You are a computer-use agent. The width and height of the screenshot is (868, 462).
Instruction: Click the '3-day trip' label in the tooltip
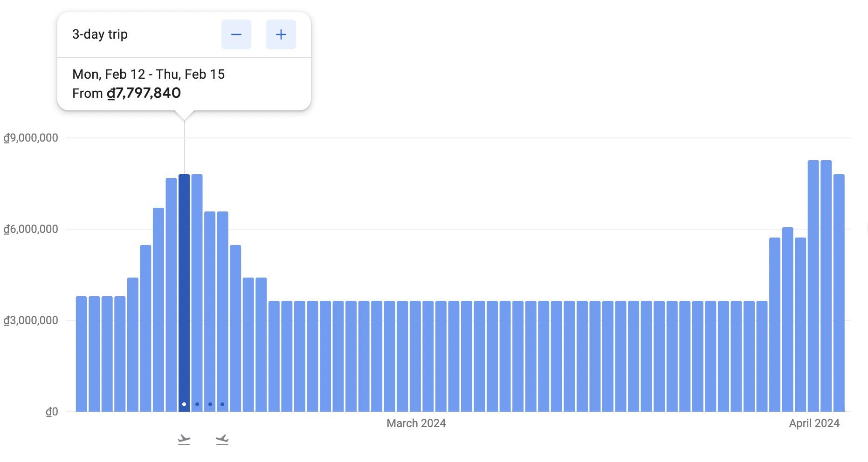click(100, 34)
